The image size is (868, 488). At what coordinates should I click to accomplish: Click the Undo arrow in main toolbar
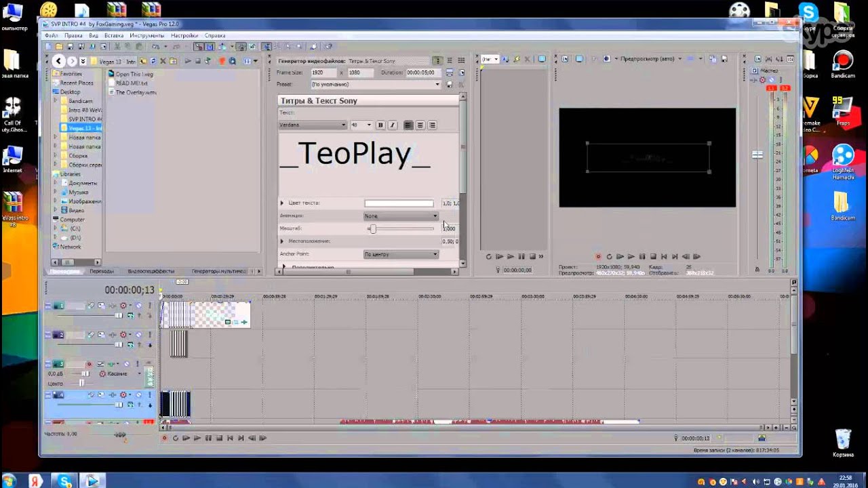(x=155, y=47)
